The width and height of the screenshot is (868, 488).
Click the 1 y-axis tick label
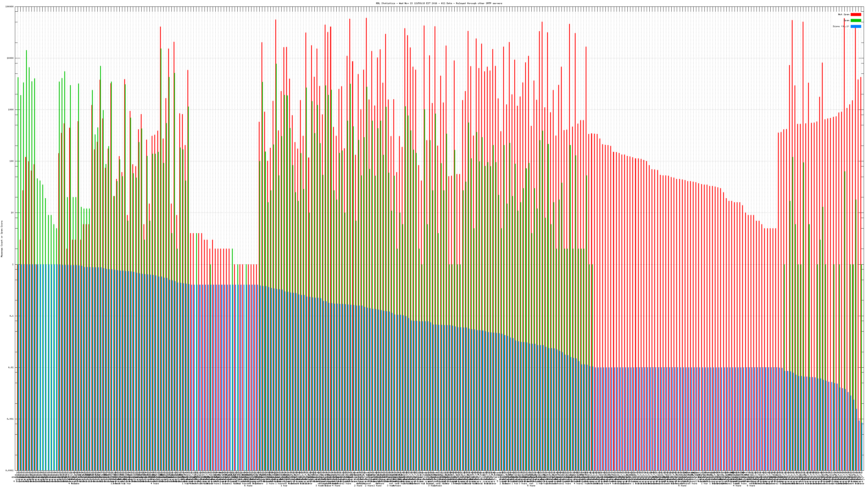pos(13,264)
